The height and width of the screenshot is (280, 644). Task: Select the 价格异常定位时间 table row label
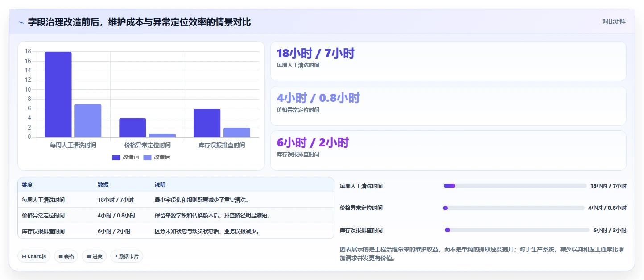point(43,216)
